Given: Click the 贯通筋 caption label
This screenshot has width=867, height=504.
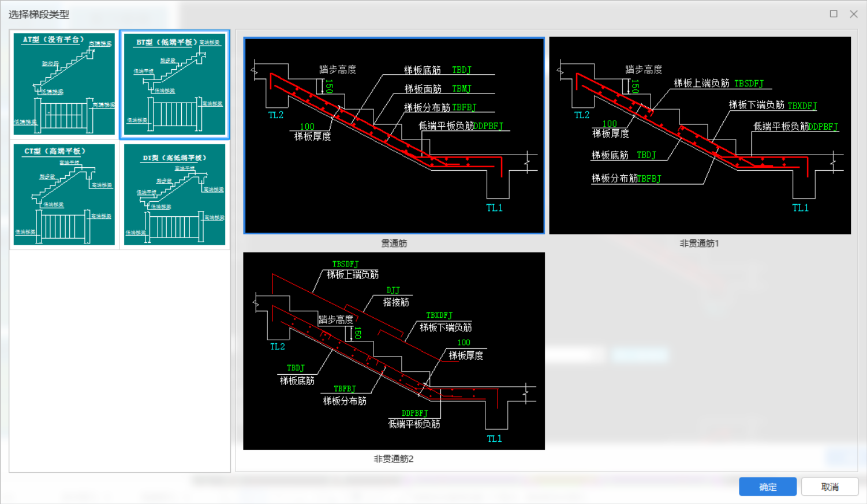Looking at the screenshot, I should [x=394, y=243].
